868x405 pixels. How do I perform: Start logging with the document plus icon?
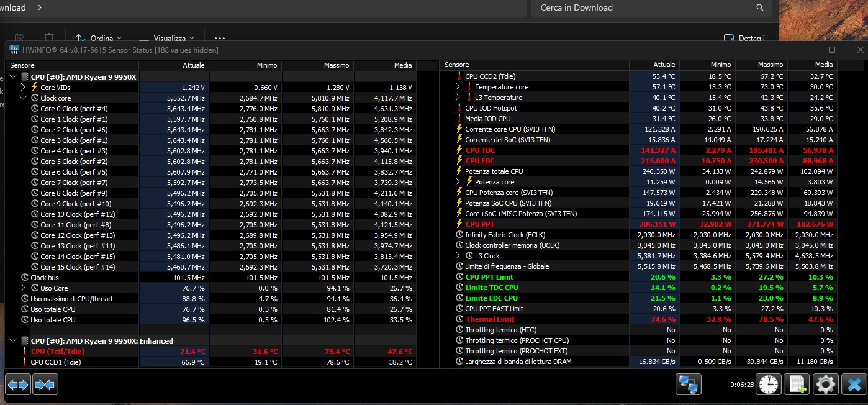pos(797,385)
